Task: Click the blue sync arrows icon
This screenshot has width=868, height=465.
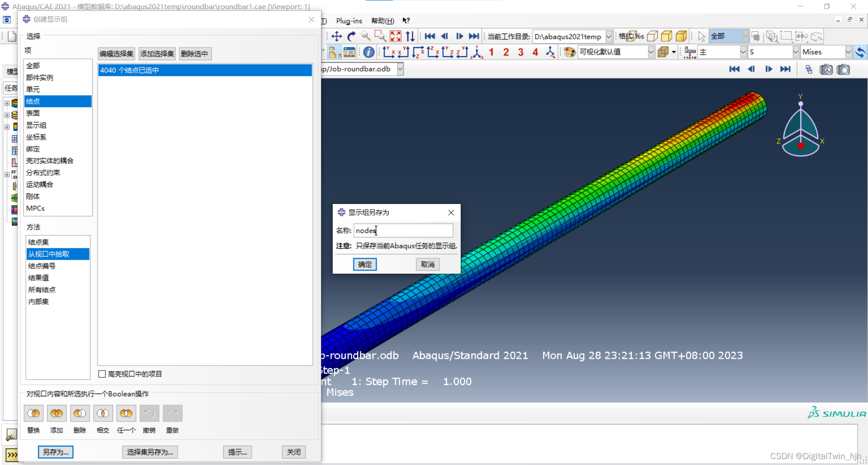Action: pos(860,52)
